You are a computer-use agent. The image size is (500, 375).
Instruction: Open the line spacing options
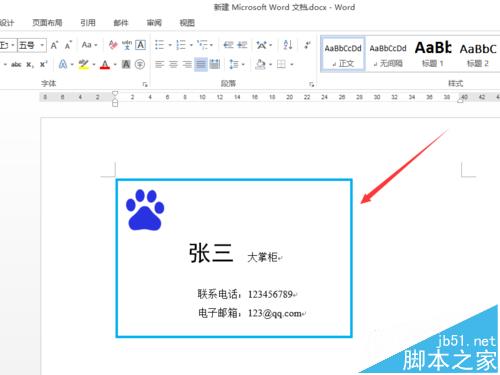(234, 64)
